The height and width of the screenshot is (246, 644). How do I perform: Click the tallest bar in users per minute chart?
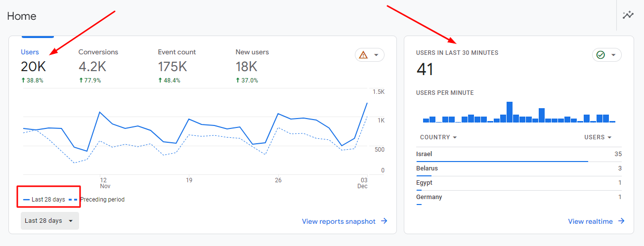[510, 112]
